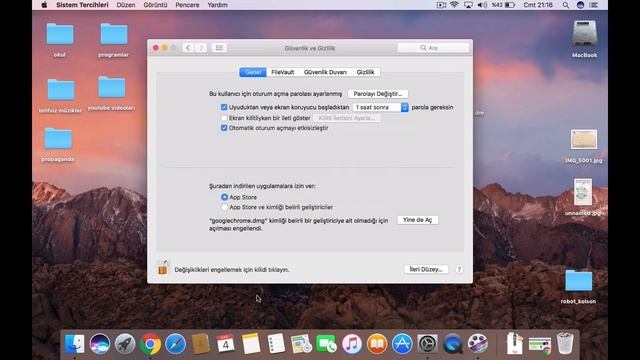Toggle 'Uyuduktan veya ekran koruyucu' password checkbox
The width and height of the screenshot is (640, 360).
coord(224,107)
